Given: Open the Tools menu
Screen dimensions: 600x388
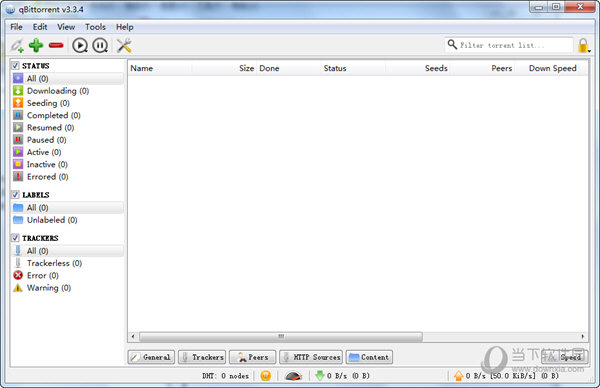Looking at the screenshot, I should click(95, 27).
